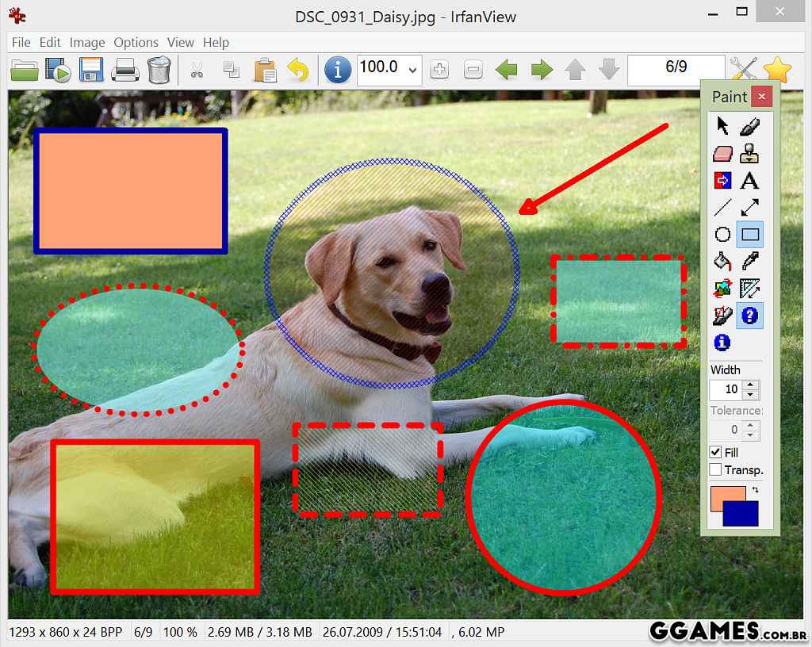Click the image counter field showing 6/9

tap(676, 68)
